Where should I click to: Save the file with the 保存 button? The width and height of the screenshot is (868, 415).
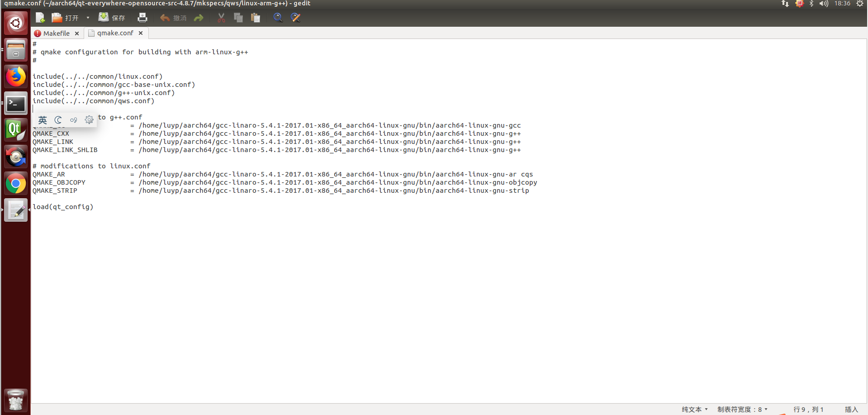pos(112,18)
